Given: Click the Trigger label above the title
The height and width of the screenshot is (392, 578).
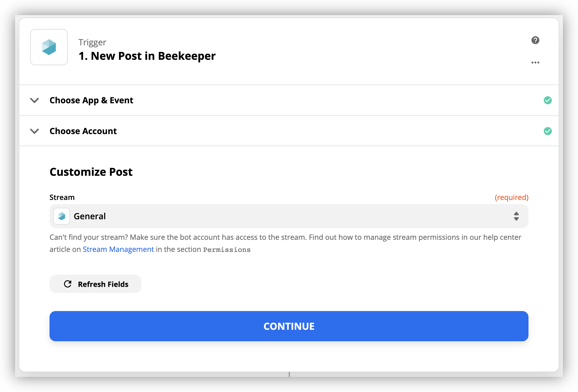Looking at the screenshot, I should (92, 42).
